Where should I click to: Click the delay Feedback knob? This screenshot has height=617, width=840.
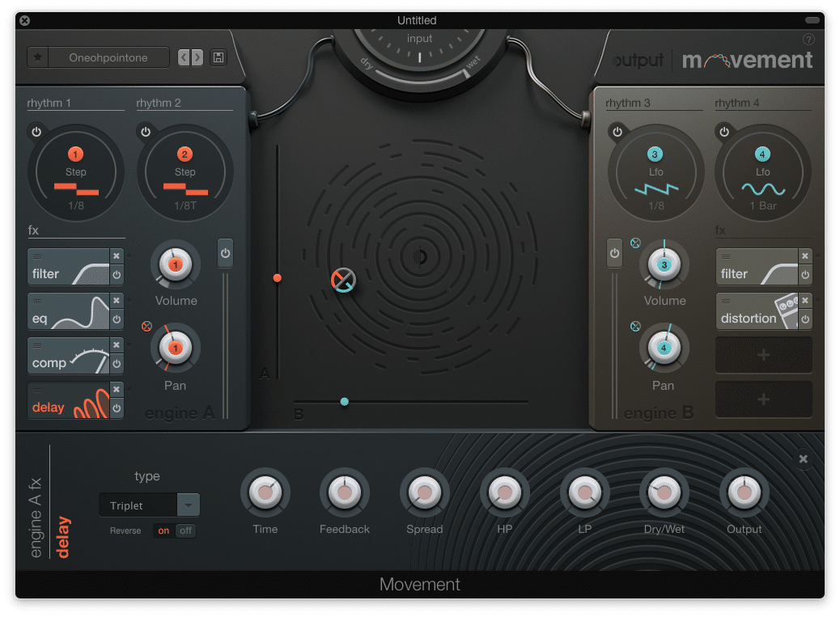[x=345, y=492]
